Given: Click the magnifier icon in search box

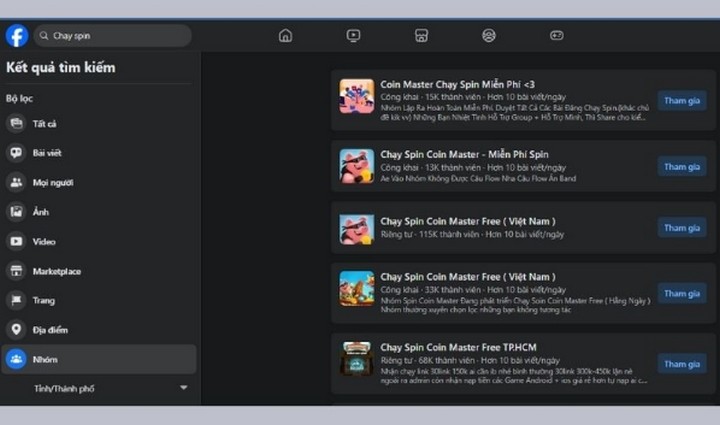Looking at the screenshot, I should (x=43, y=36).
